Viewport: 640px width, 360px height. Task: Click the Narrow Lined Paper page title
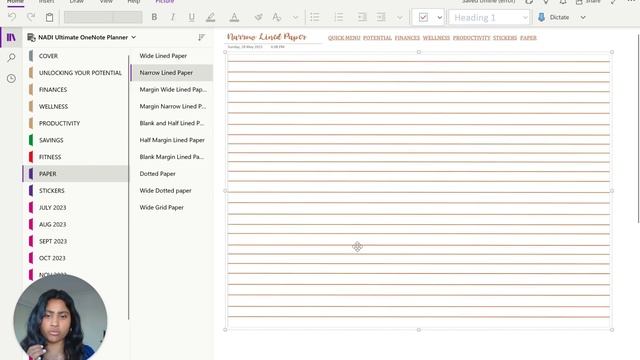pos(267,37)
